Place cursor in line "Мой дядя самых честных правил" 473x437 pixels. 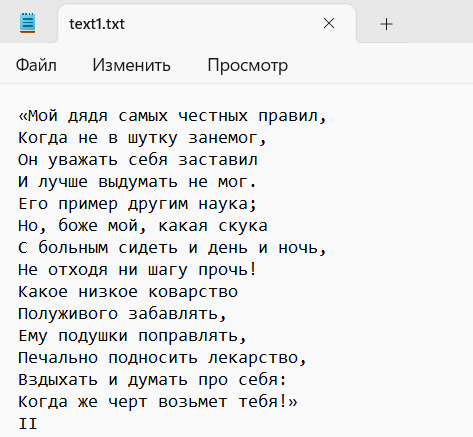(x=172, y=116)
